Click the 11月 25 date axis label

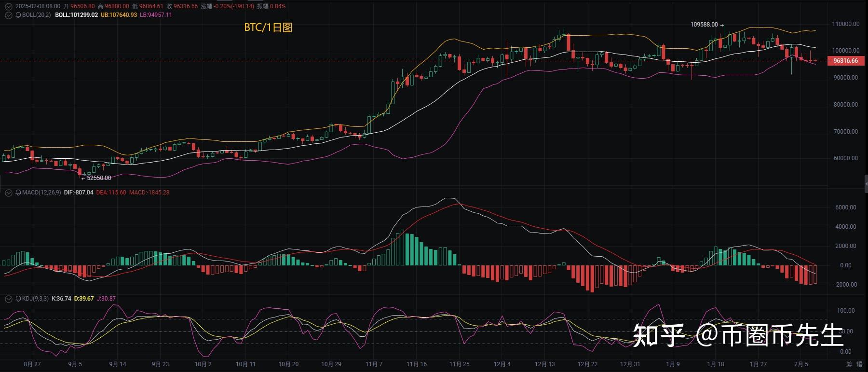(459, 364)
